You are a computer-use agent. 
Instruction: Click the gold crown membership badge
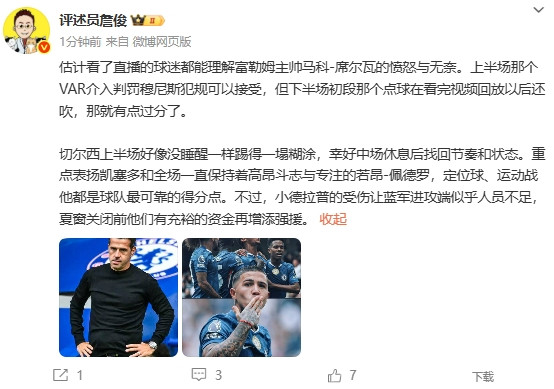point(138,20)
